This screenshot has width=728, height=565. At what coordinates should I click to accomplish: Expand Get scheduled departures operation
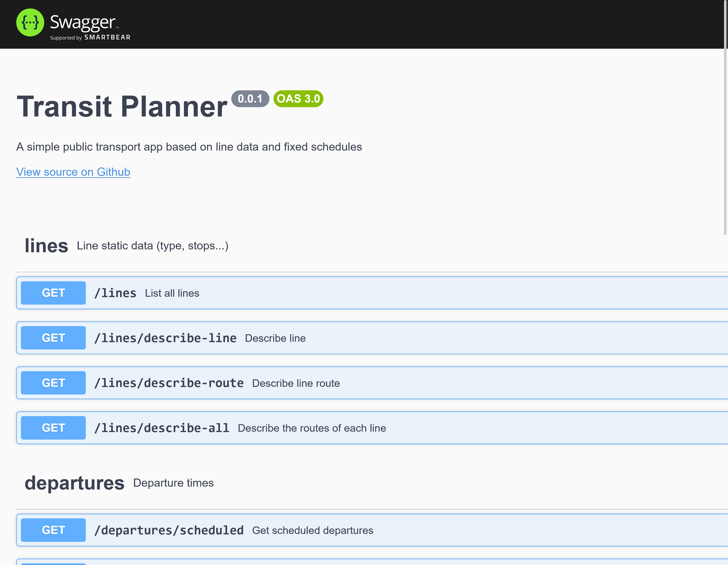tap(312, 530)
